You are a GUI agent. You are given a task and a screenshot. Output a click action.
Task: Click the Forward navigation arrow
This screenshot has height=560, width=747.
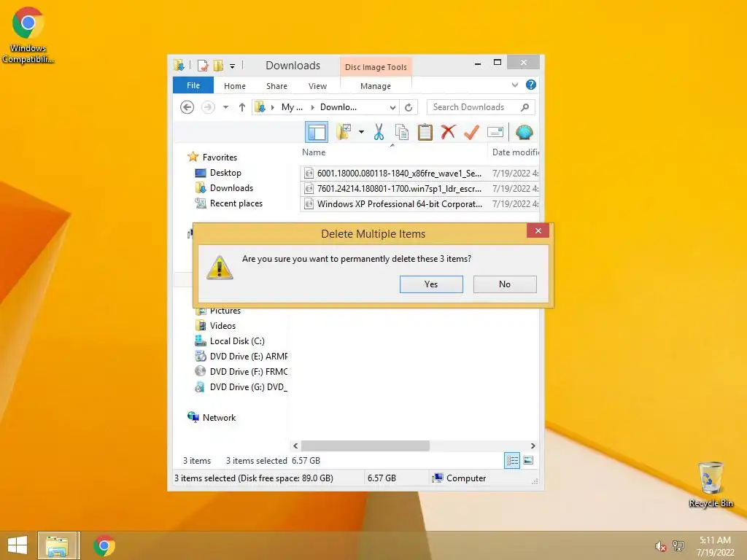point(208,107)
